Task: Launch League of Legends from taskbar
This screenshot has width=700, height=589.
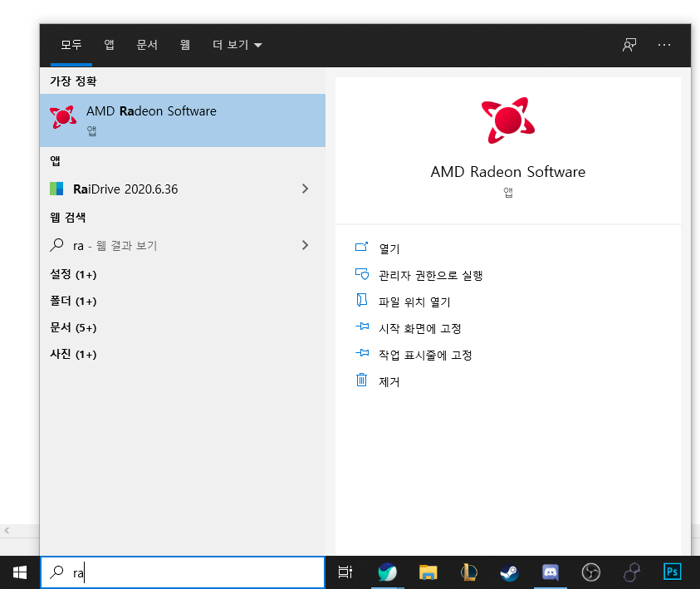Action: 469,572
